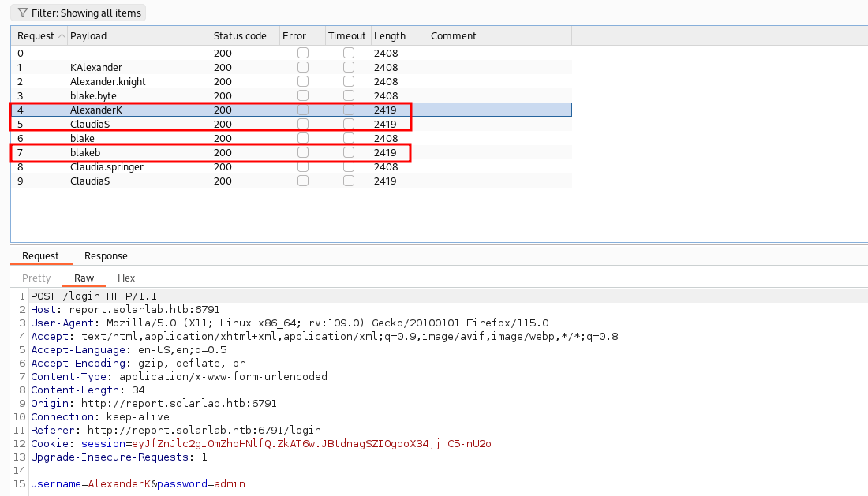Click the Length column header

tap(390, 35)
